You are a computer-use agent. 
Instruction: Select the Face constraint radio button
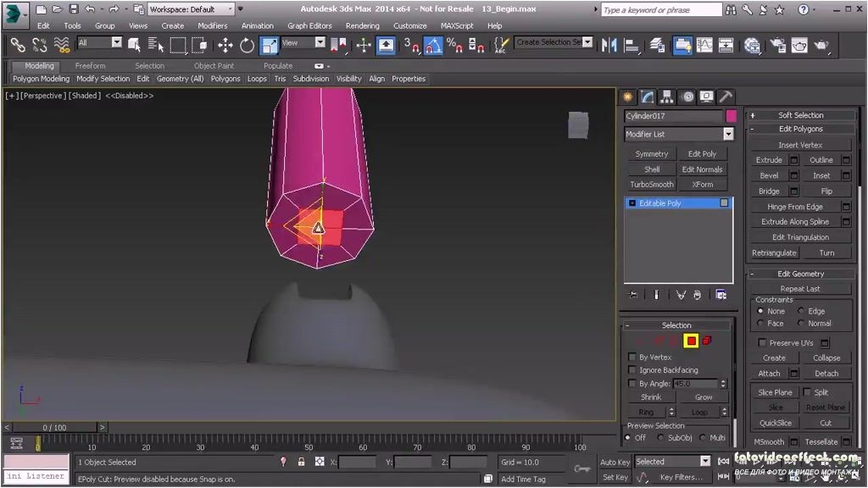coord(760,323)
